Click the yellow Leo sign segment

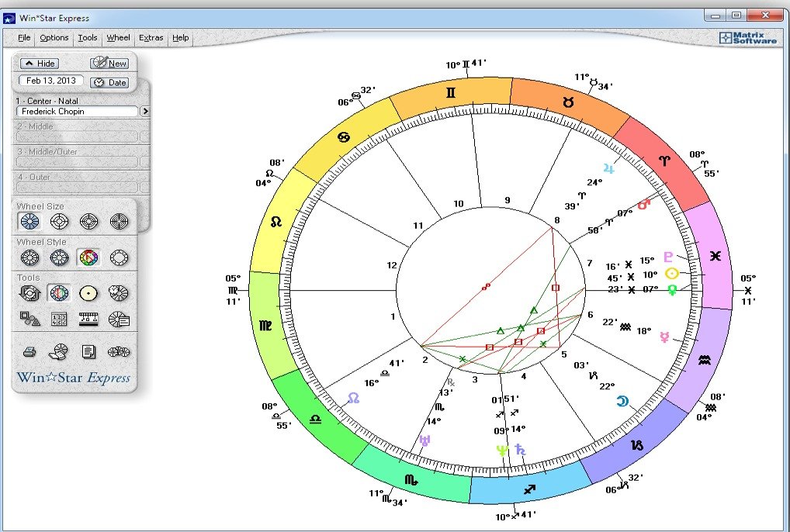[x=276, y=222]
